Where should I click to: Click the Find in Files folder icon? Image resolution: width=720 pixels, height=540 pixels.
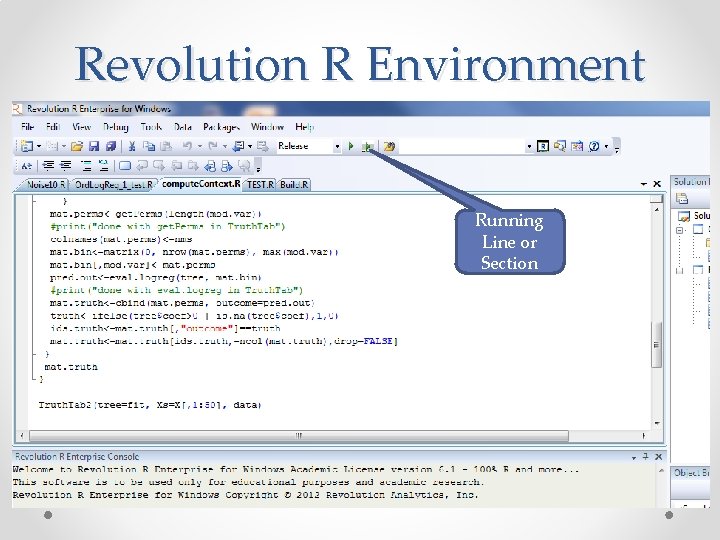389,146
